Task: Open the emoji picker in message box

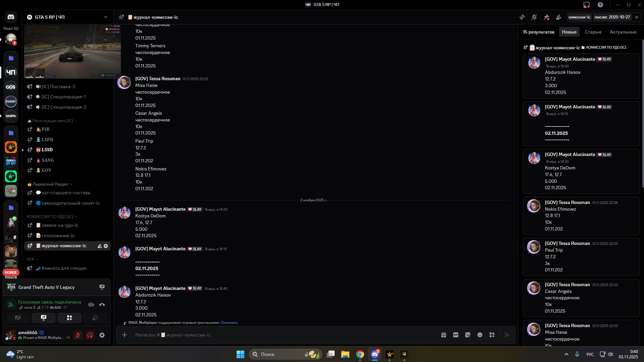Action: coord(480,335)
